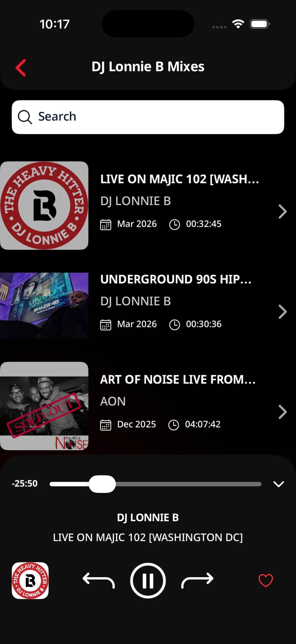
Task: Click calendar icon beside Mar 2026 of Majic mix
Action: (106, 225)
